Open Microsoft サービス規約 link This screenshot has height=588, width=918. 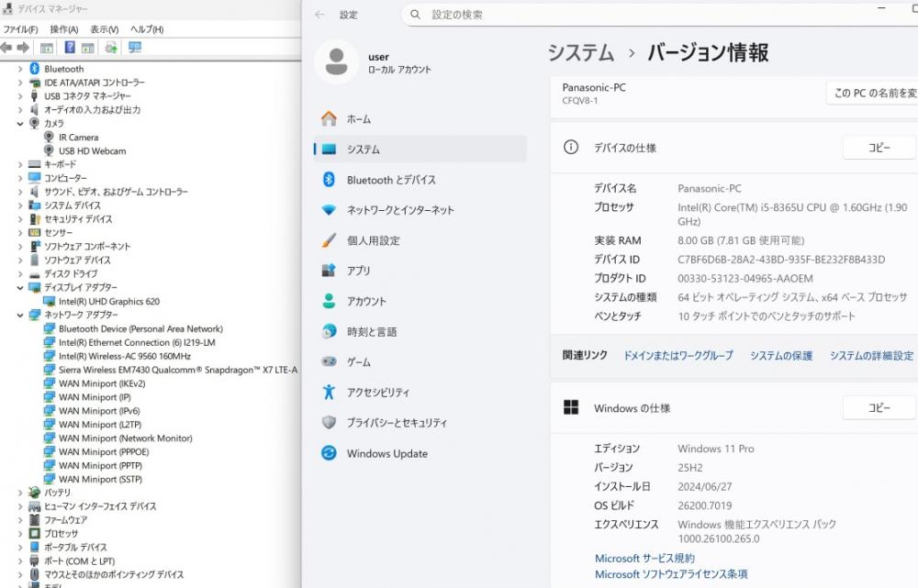(x=644, y=558)
